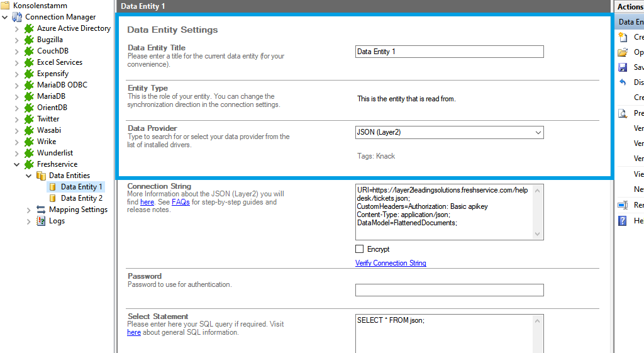Open the 'here' link under Connection String

coord(147,202)
